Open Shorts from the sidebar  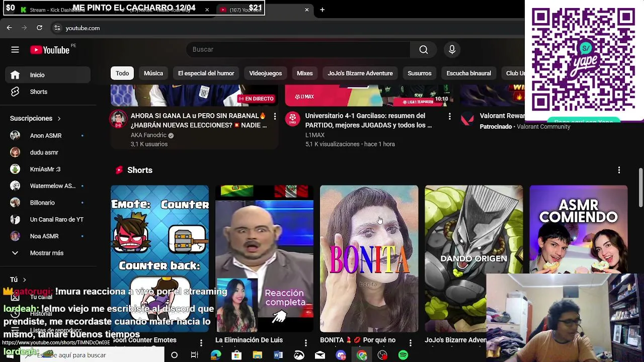point(48,92)
